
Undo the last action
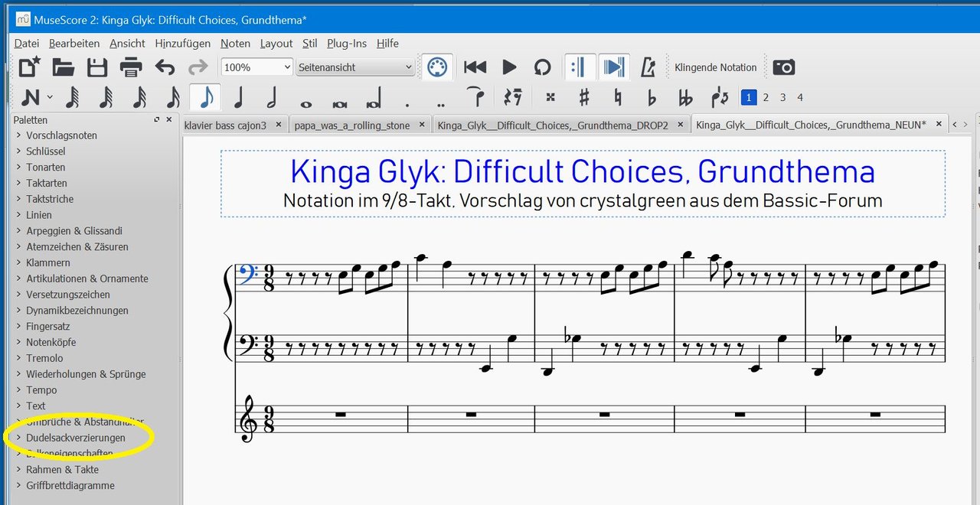[165, 67]
